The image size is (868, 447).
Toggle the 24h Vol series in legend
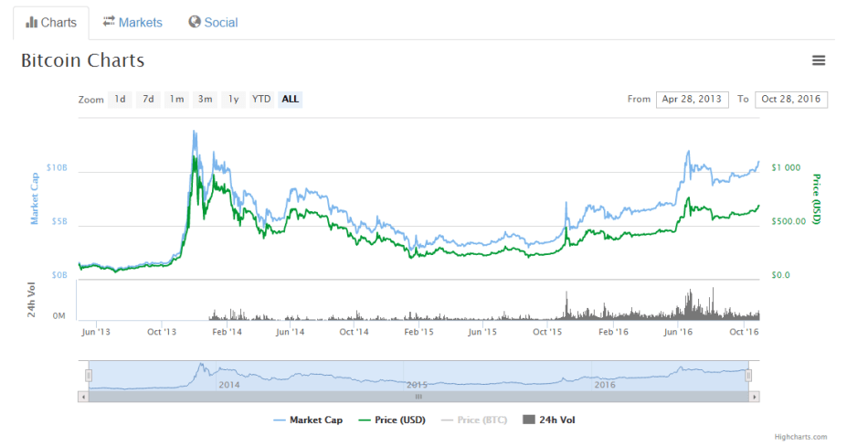548,420
